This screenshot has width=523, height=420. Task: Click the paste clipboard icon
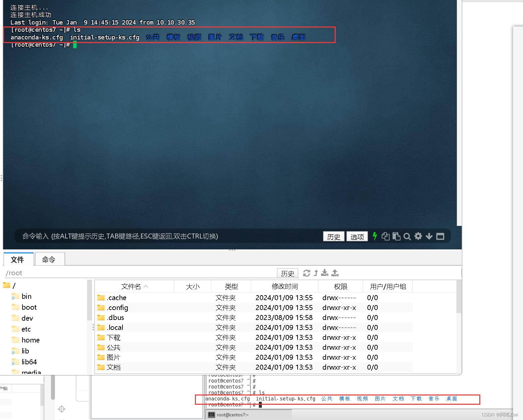tap(396, 236)
